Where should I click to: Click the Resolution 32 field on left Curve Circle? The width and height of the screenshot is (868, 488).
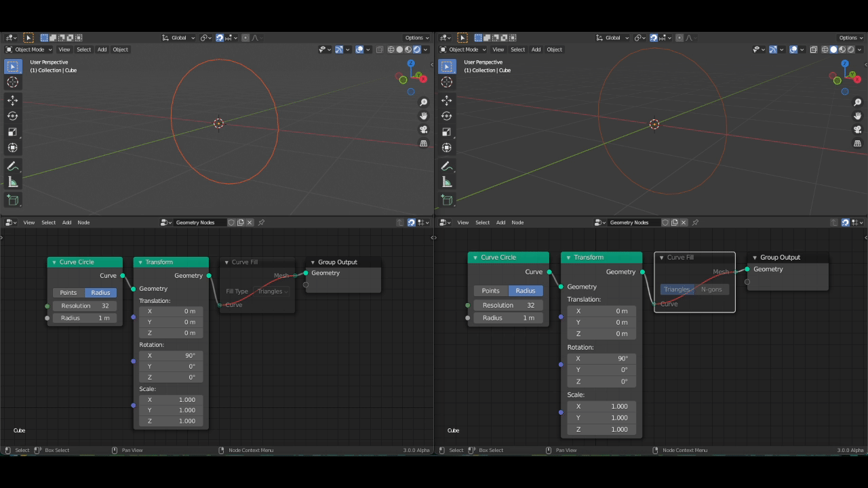(85, 306)
